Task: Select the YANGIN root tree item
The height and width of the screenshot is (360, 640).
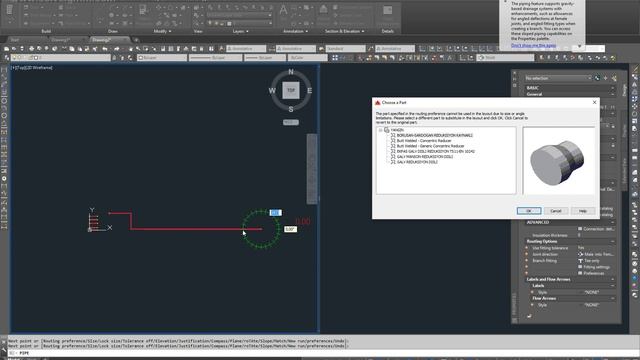Action: pos(396,130)
